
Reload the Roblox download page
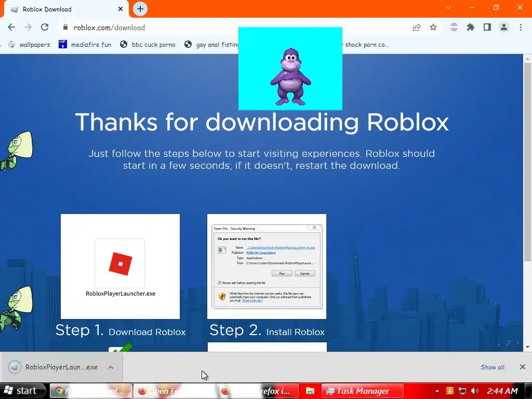(45, 27)
